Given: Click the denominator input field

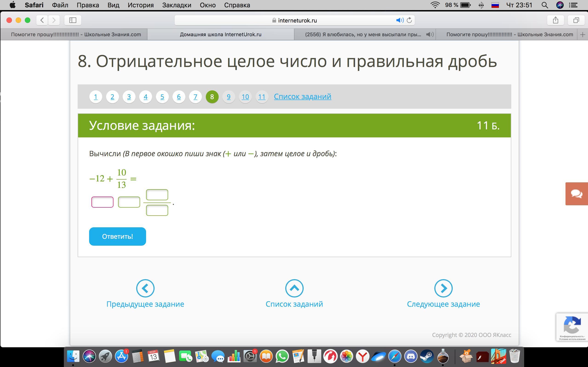Looking at the screenshot, I should tap(157, 210).
